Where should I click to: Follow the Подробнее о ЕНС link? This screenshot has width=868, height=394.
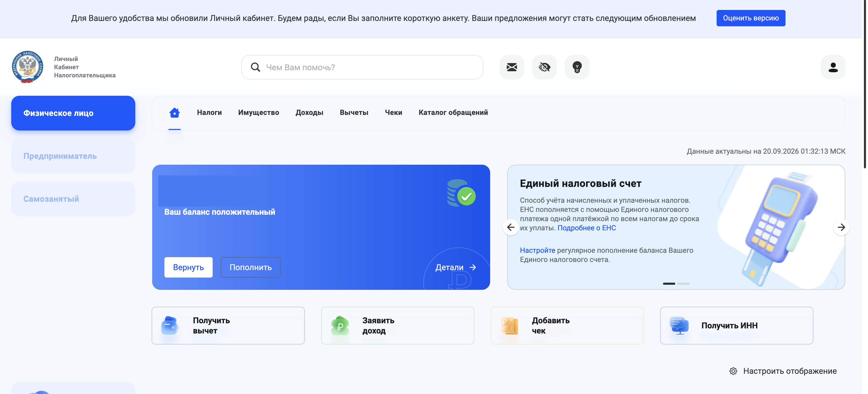coord(586,228)
